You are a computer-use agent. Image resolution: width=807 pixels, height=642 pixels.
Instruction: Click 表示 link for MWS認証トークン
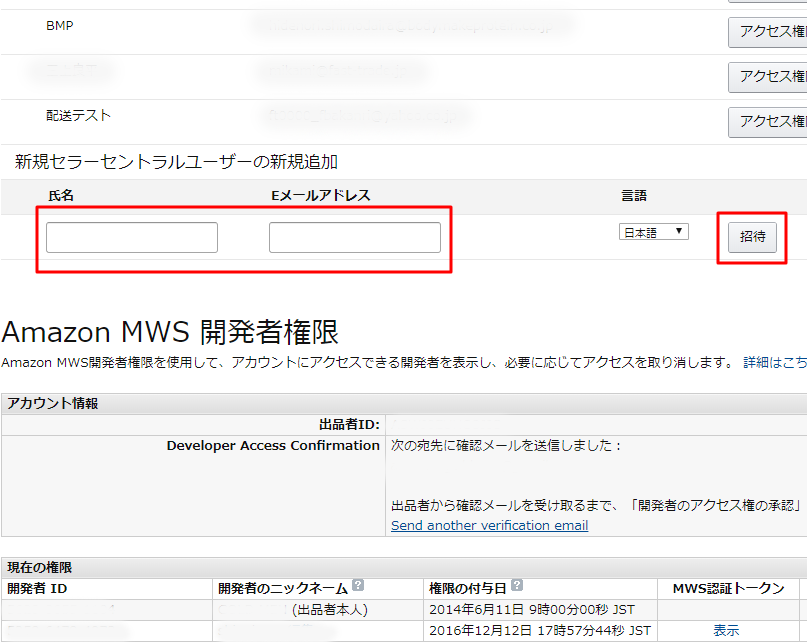pyautogui.click(x=726, y=631)
